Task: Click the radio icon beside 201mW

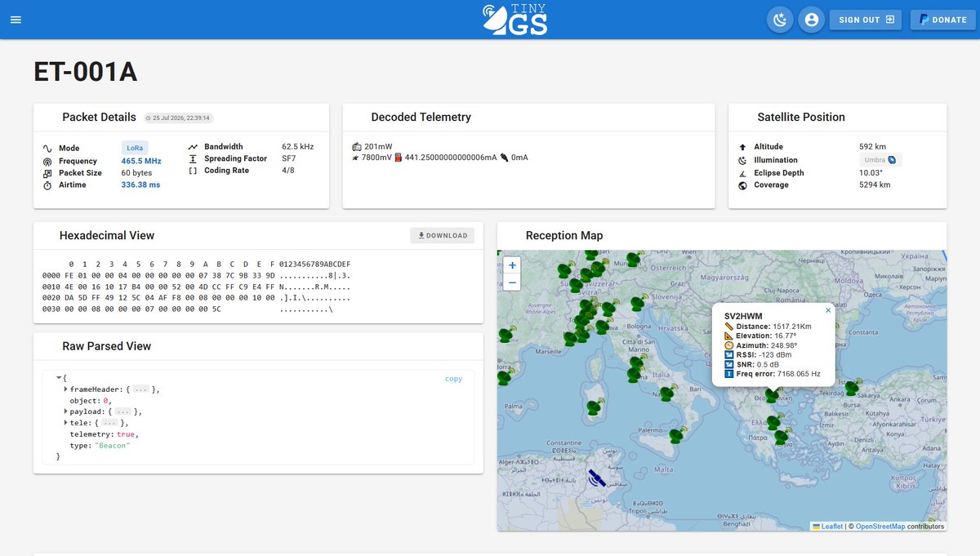Action: point(357,147)
